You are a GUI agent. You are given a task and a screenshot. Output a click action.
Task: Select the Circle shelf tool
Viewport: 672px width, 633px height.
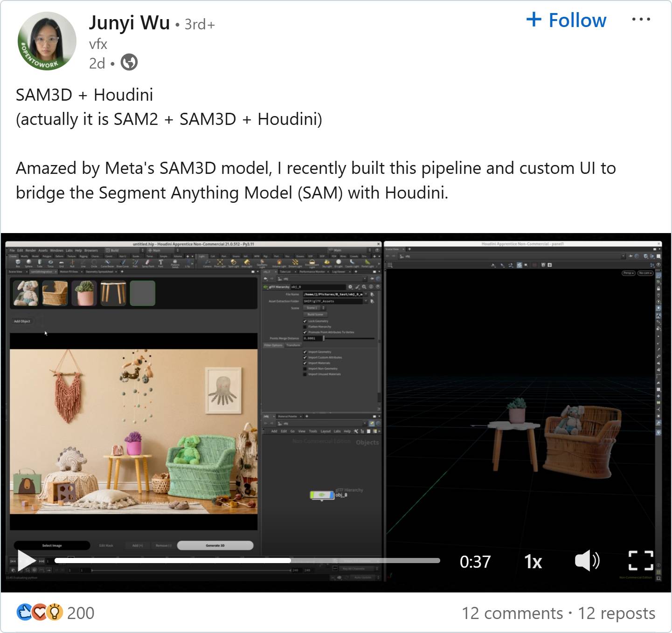tap(94, 263)
